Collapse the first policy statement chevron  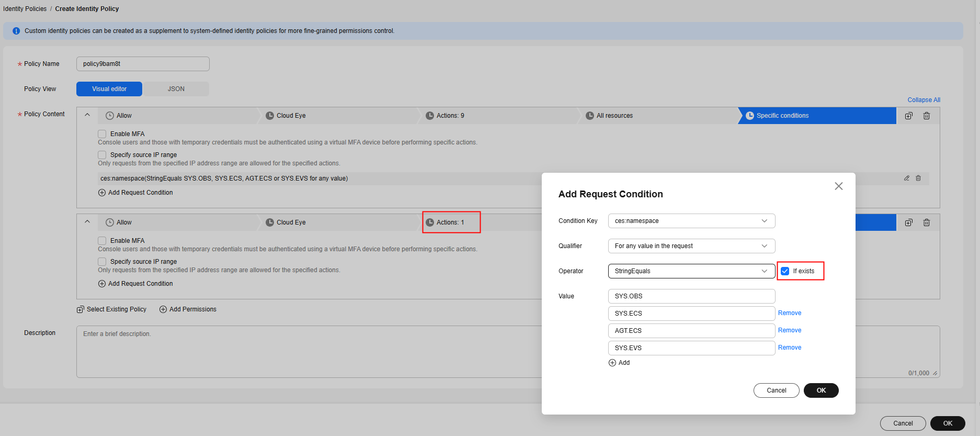click(x=87, y=115)
